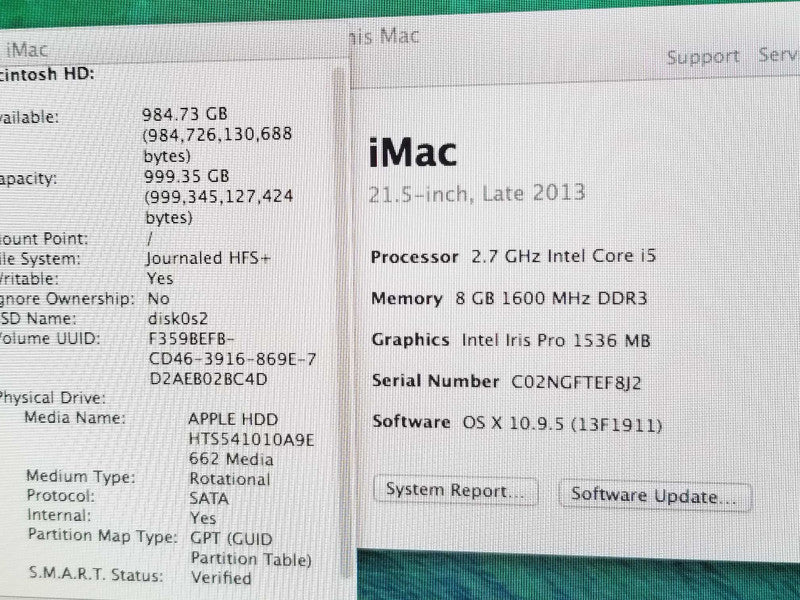Open System Report in About This Mac
800x600 pixels.
(x=455, y=491)
